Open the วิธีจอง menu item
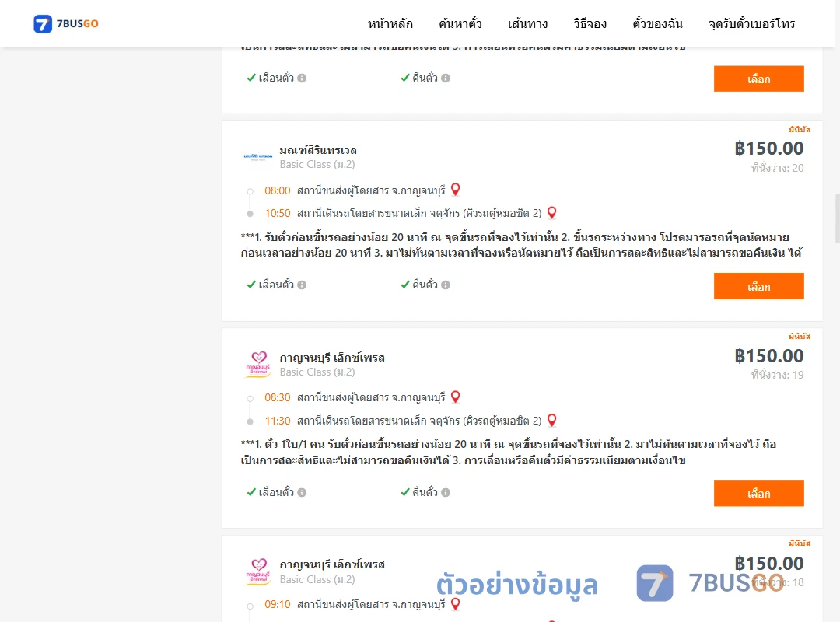This screenshot has width=840, height=622. (590, 23)
